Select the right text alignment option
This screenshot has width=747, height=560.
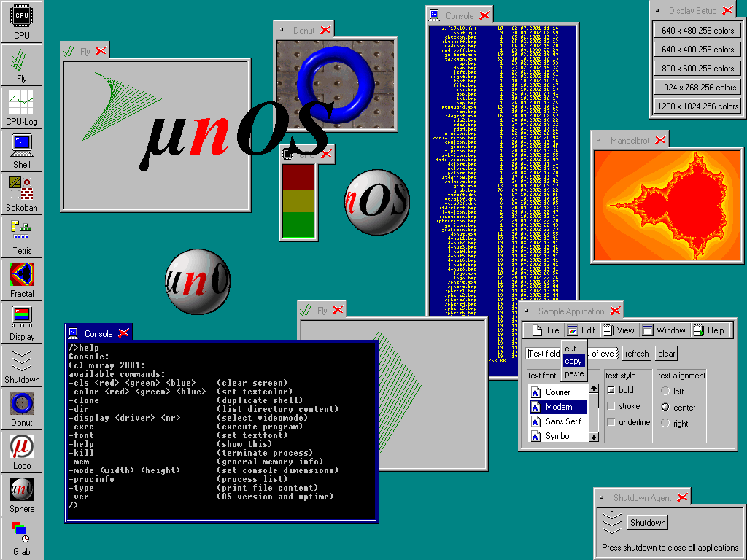pos(665,424)
